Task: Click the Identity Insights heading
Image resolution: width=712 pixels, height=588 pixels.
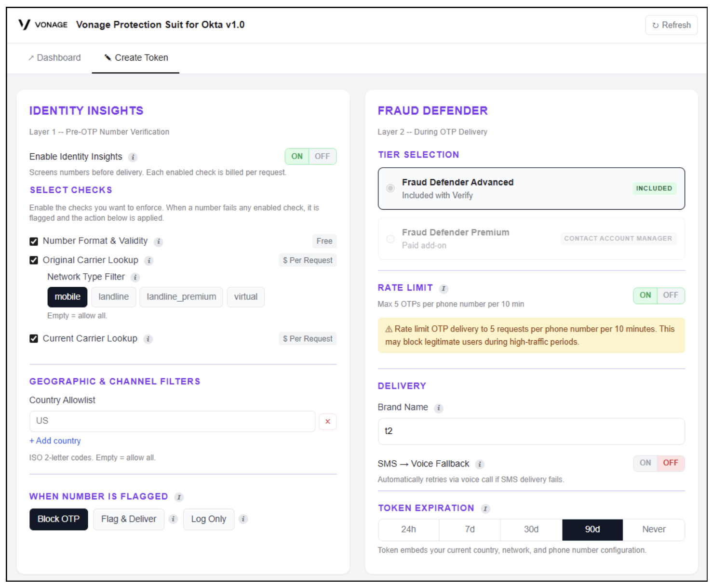Action: point(86,111)
